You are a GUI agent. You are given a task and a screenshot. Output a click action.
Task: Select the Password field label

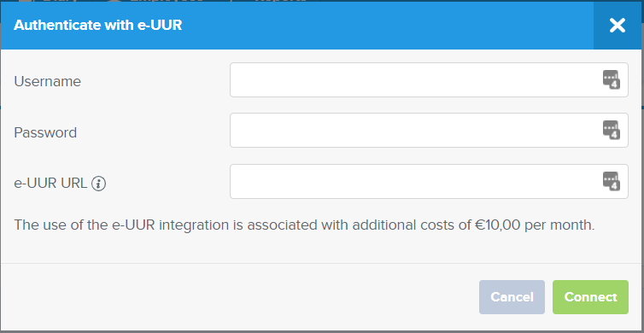(x=45, y=132)
